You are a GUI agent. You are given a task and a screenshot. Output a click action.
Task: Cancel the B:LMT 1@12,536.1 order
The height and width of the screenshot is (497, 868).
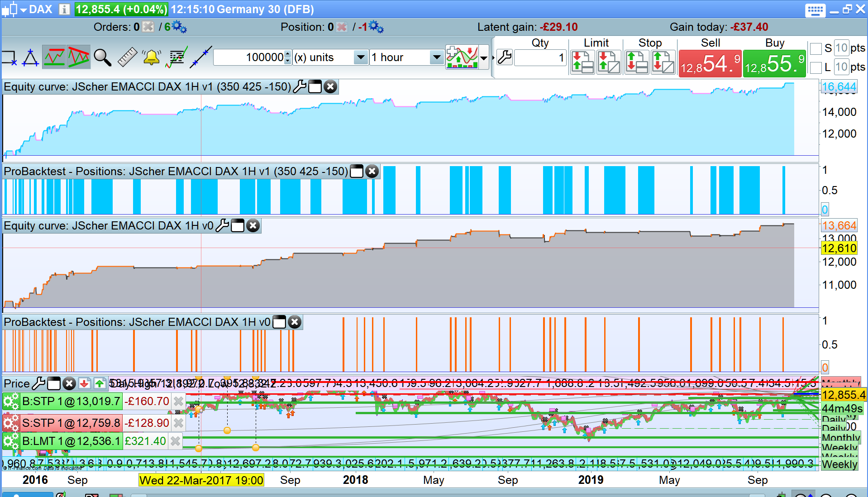pyautogui.click(x=176, y=441)
